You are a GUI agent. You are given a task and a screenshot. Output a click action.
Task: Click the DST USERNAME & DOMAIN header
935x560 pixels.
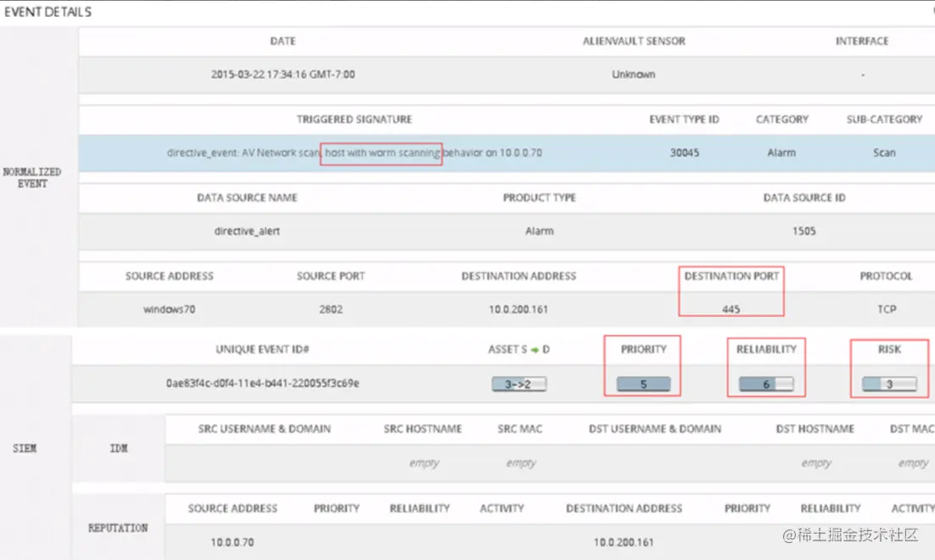pos(655,428)
